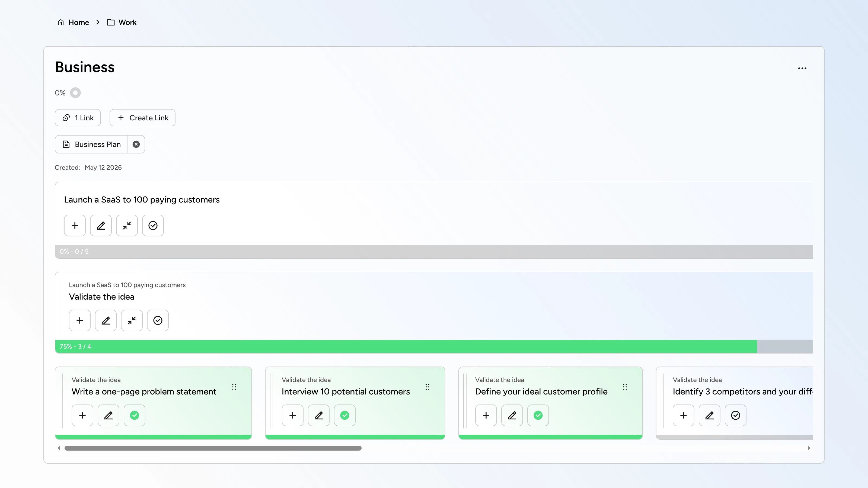Open the Business Plan document
Screen dimensions: 868x488
point(91,144)
